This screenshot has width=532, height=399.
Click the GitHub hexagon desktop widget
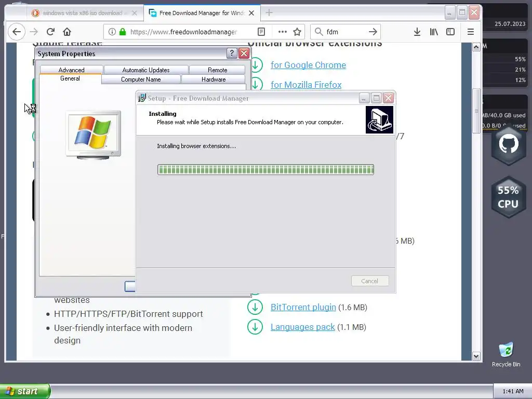tap(508, 144)
